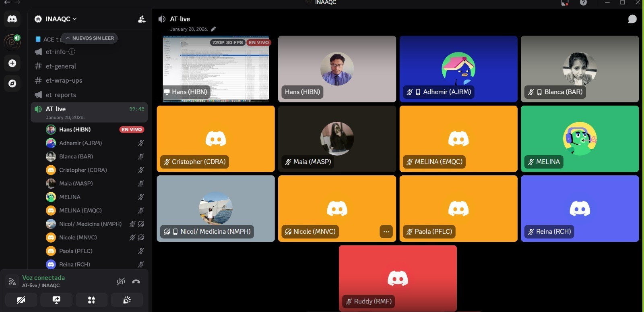Open the chat bubble in the call header

point(632,19)
